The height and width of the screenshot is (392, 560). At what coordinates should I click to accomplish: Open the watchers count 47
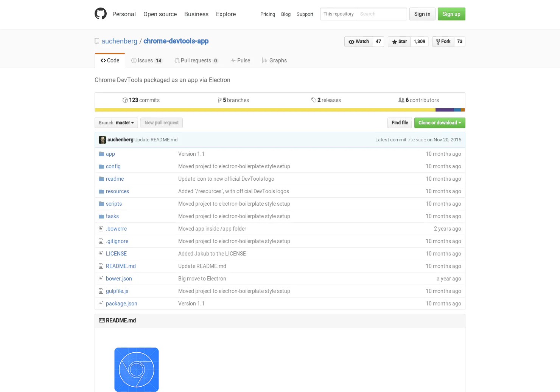click(x=378, y=42)
